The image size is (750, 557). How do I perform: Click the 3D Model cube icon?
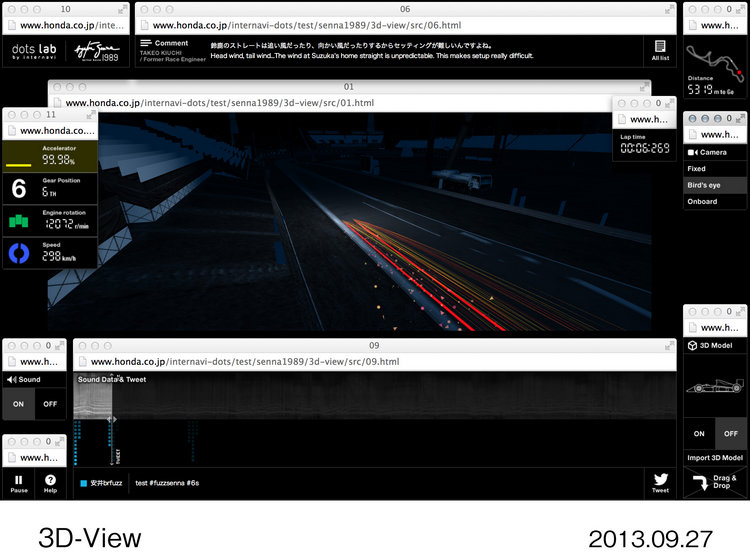(692, 345)
